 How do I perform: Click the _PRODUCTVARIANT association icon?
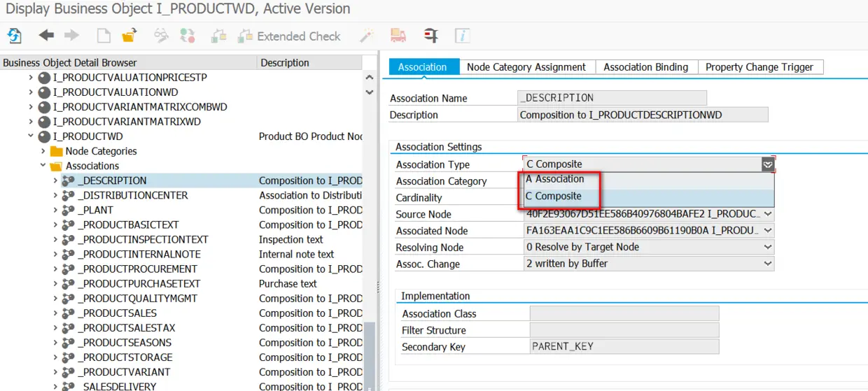pyautogui.click(x=69, y=371)
